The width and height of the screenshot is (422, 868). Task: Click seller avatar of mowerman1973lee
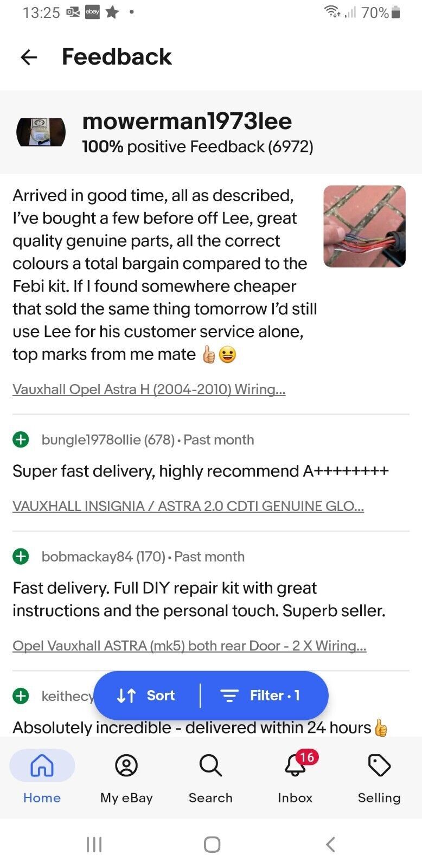(41, 132)
